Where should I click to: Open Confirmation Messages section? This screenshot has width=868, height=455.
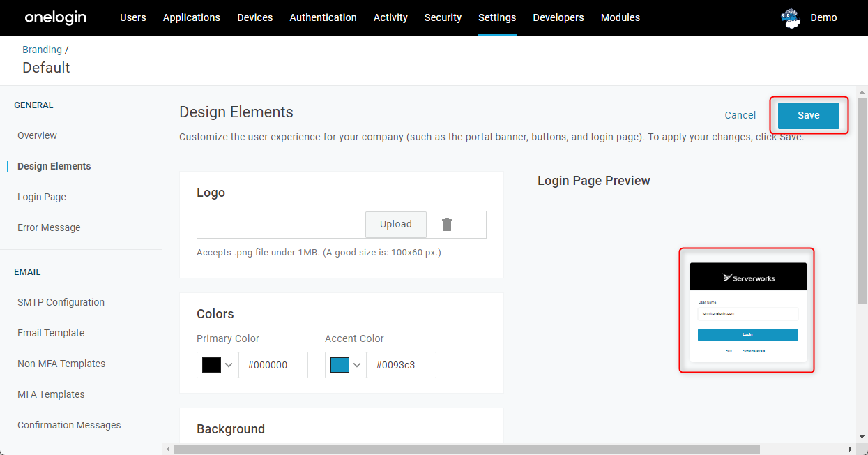pyautogui.click(x=69, y=425)
